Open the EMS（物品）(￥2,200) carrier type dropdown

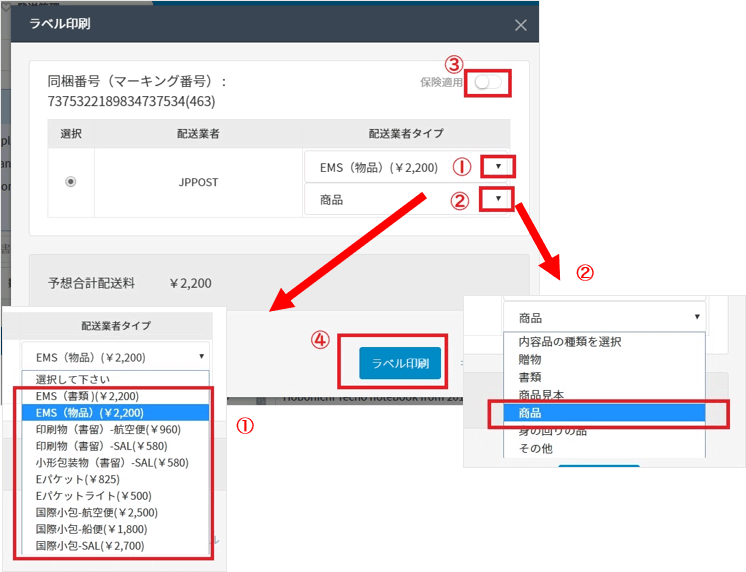pyautogui.click(x=406, y=168)
